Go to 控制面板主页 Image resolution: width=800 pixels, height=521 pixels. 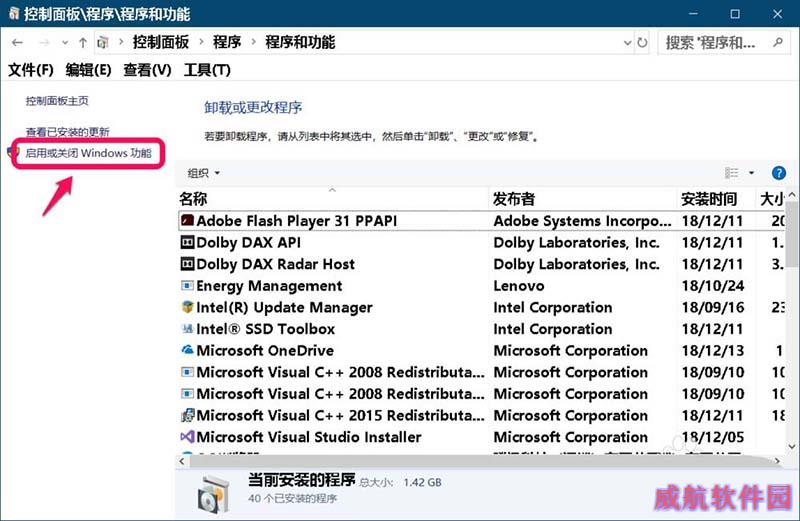click(57, 101)
